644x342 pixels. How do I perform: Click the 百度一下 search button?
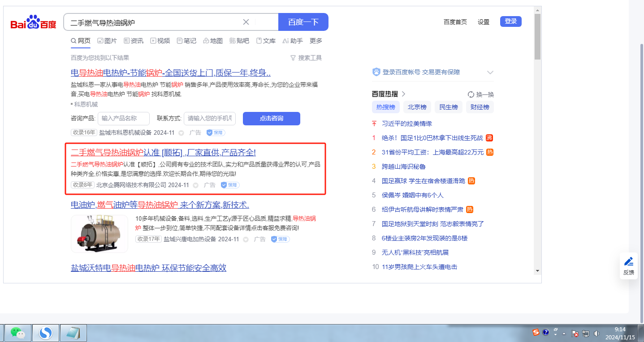[303, 22]
